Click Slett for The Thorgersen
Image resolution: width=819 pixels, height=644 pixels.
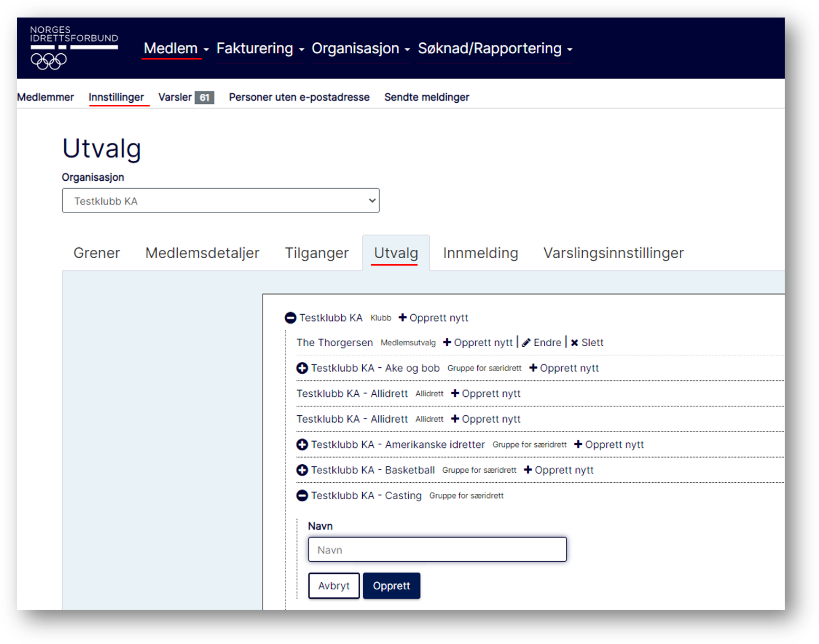[x=587, y=343]
